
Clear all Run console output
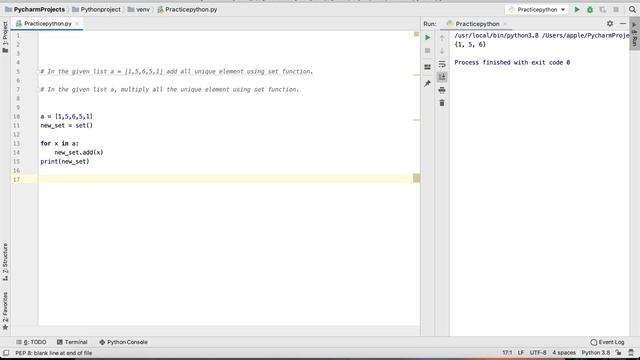[x=442, y=103]
